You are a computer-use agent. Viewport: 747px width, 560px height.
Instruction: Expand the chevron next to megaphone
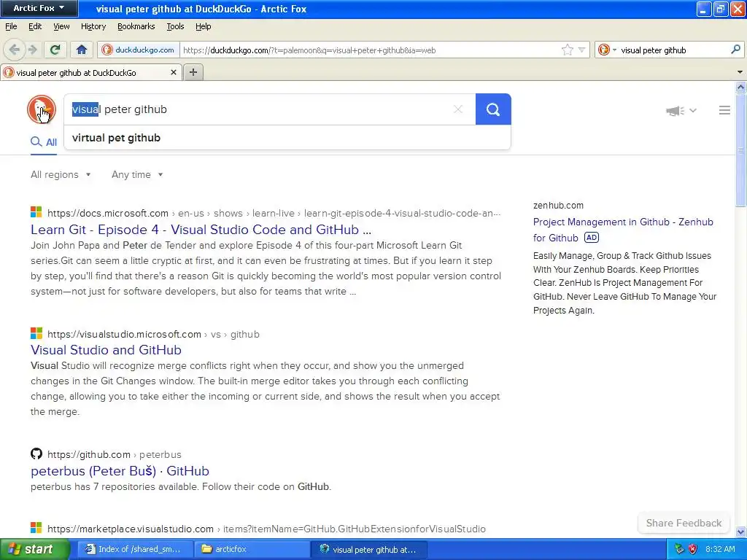693,111
